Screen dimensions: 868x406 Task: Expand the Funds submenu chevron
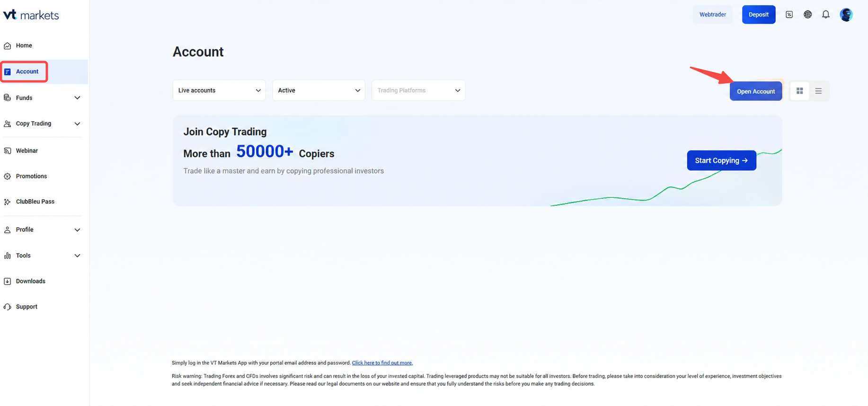(77, 98)
